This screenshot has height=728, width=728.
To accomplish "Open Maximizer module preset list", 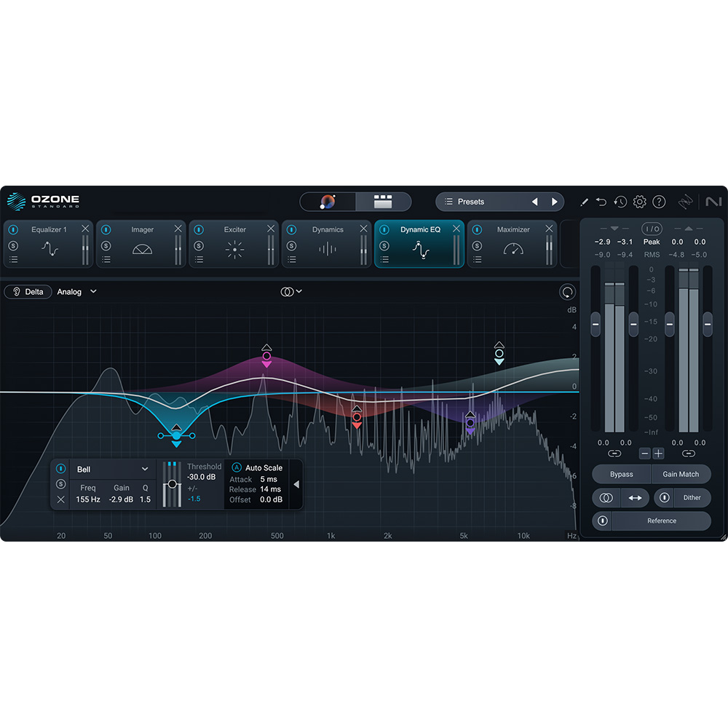I will click(478, 260).
